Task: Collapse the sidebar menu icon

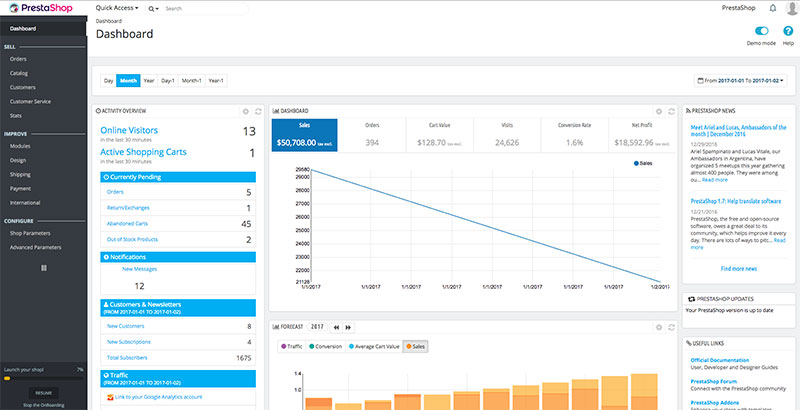Action: pyautogui.click(x=44, y=268)
